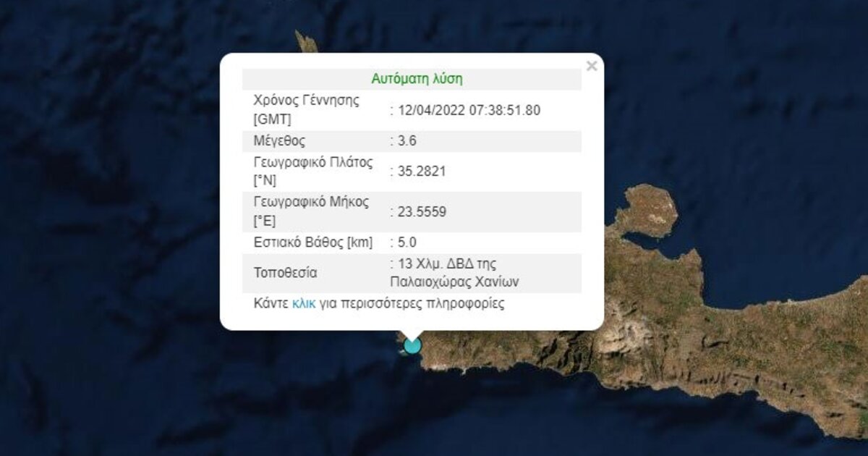Close the earthquake info popup

(592, 67)
